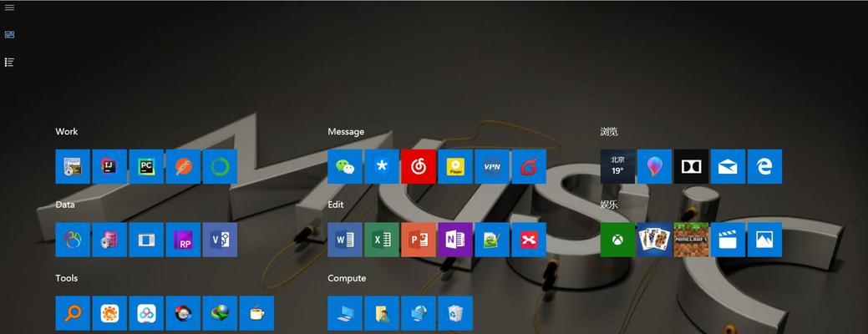Launch the Visio tile

(x=220, y=240)
